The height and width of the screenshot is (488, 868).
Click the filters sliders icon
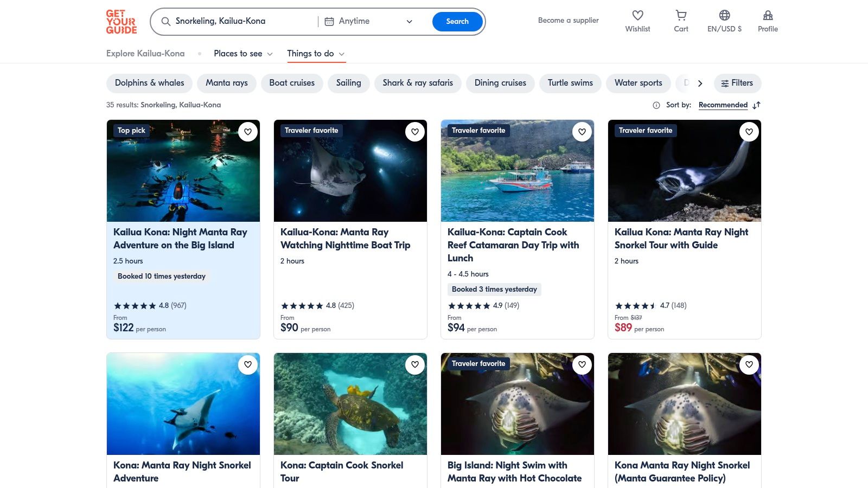click(725, 84)
